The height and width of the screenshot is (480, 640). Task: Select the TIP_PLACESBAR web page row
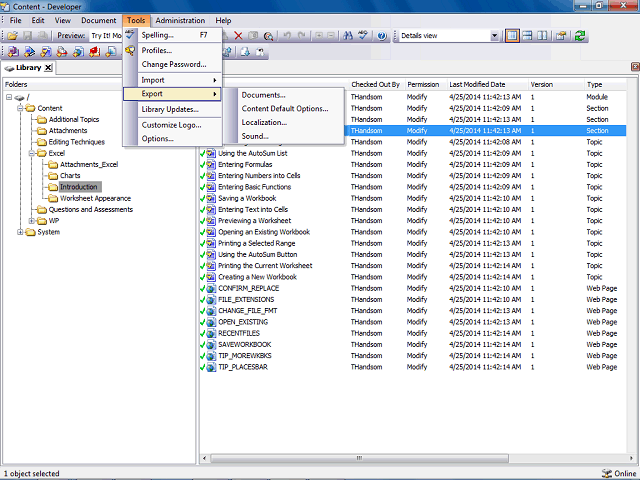413,367
